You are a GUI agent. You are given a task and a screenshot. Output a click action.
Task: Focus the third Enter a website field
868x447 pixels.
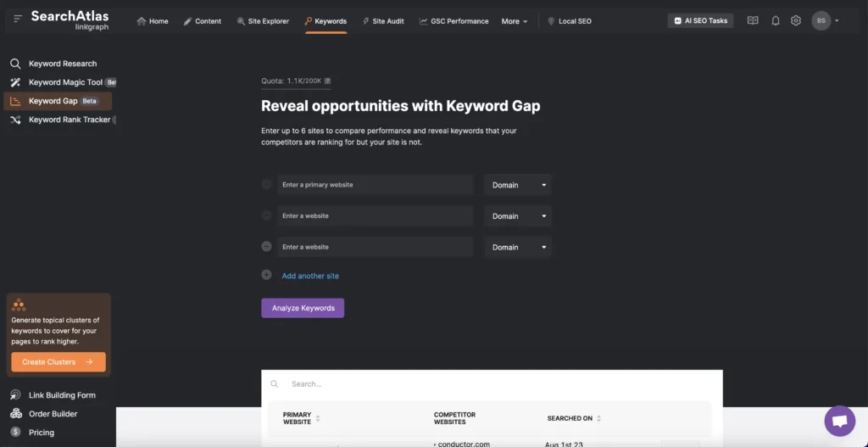click(x=376, y=247)
